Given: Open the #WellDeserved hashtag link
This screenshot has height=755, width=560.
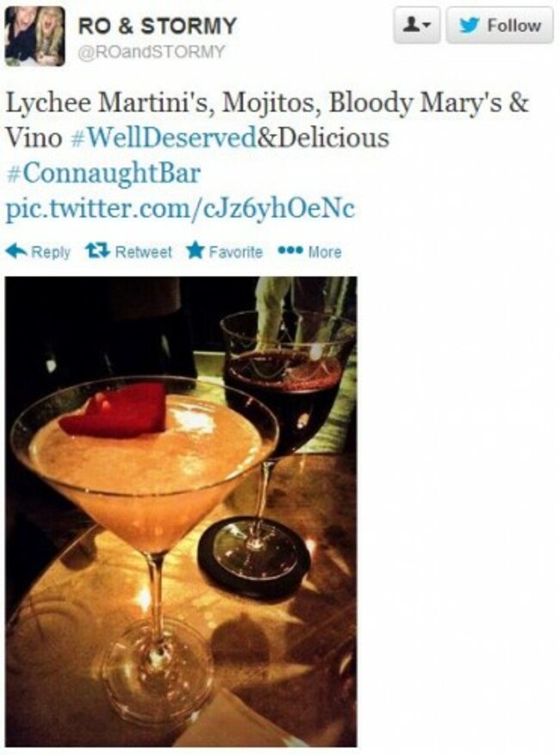Looking at the screenshot, I should click(164, 138).
